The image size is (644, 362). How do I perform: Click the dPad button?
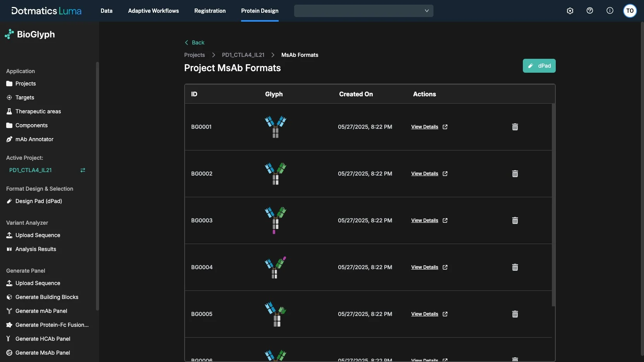(x=539, y=66)
